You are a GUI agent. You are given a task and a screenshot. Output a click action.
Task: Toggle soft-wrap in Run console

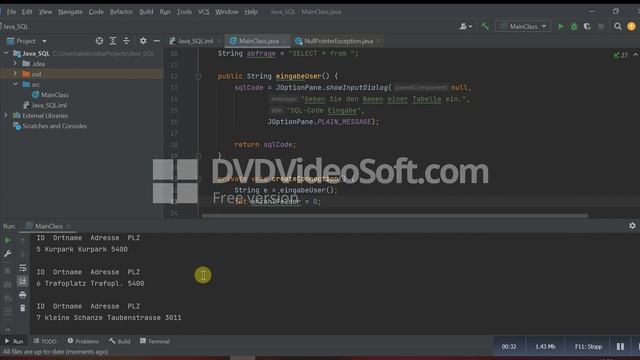[x=23, y=268]
